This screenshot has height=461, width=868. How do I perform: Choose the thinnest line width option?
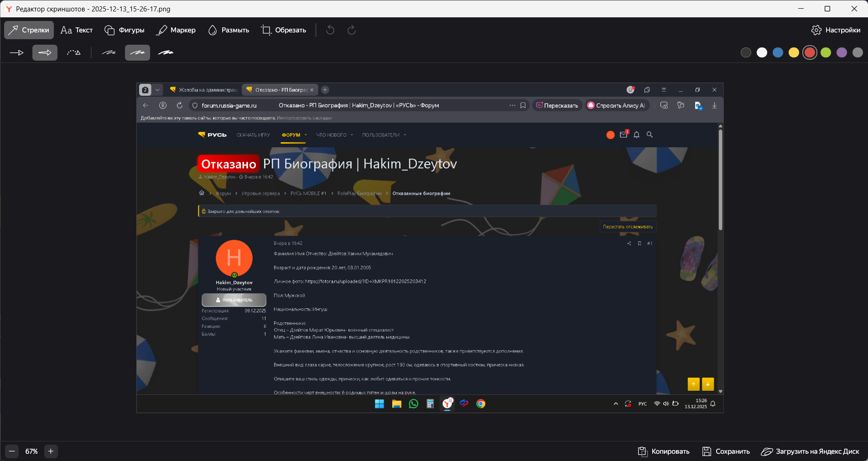click(109, 53)
